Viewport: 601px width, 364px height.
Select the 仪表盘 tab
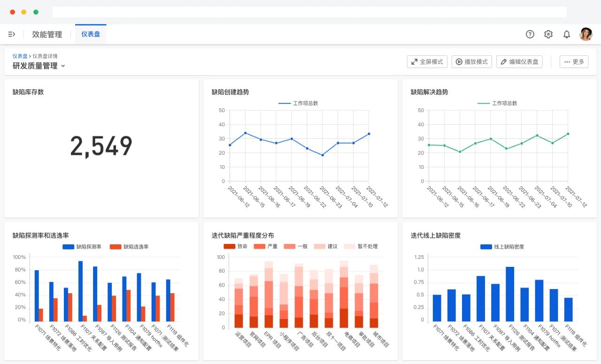coord(91,34)
